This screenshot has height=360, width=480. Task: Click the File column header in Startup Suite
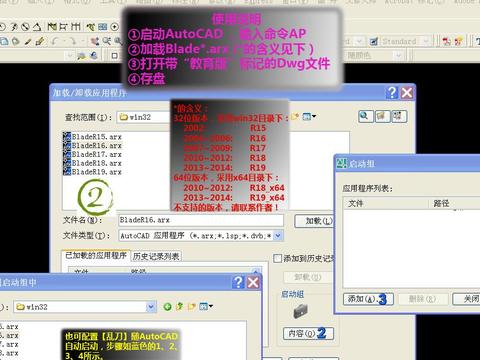386,203
